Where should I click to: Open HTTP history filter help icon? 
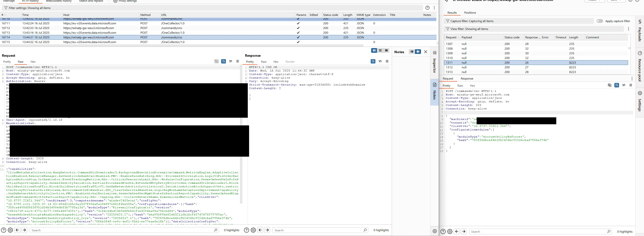click(x=428, y=8)
